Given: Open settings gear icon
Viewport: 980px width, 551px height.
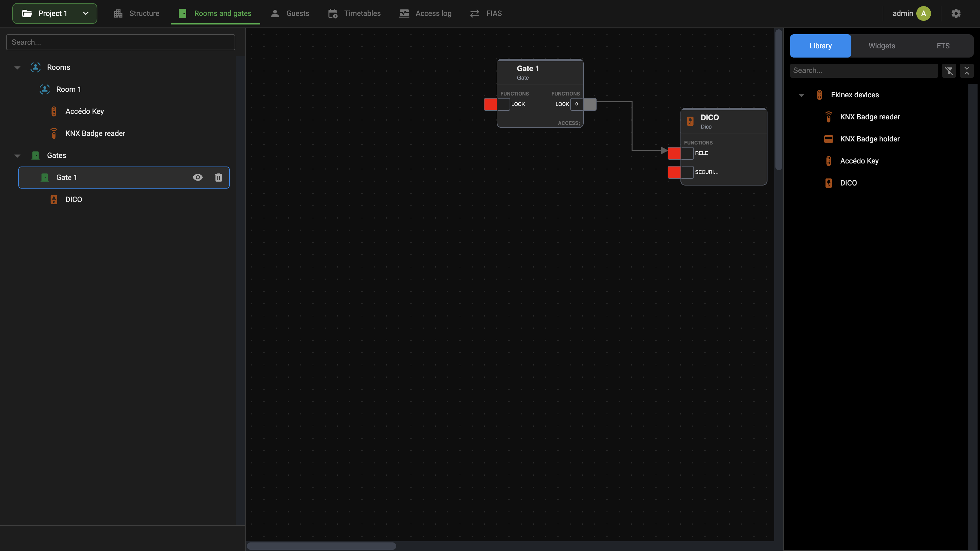Looking at the screenshot, I should [x=956, y=14].
